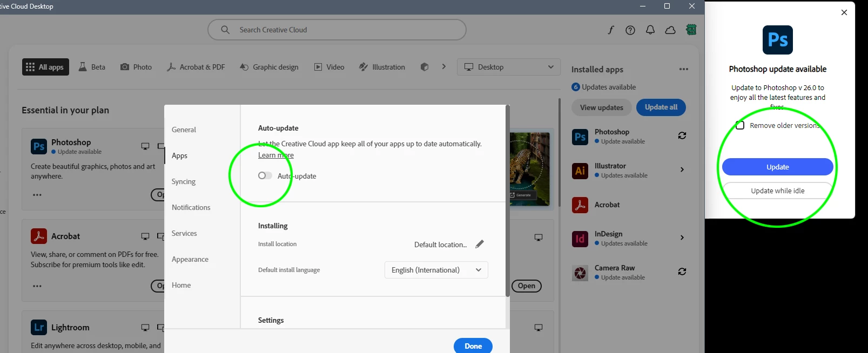This screenshot has width=868, height=353.
Task: Click View updates button
Action: [602, 107]
